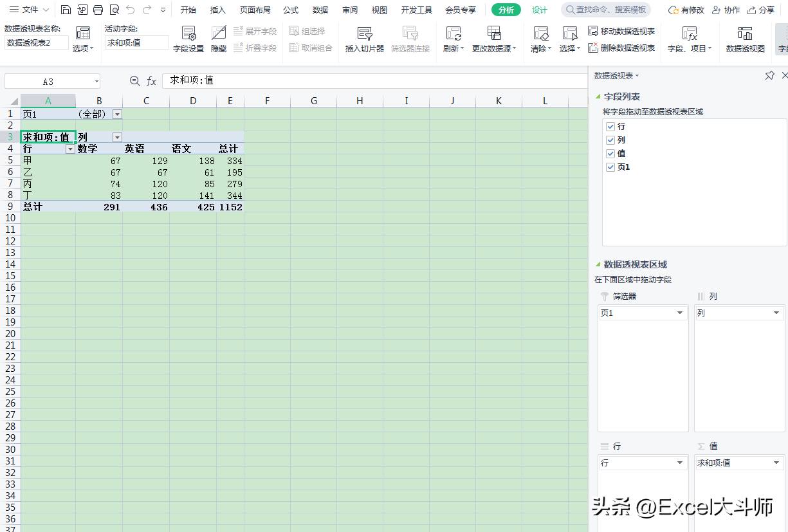Select the 丙 row label cell
The image size is (788, 532).
point(48,183)
